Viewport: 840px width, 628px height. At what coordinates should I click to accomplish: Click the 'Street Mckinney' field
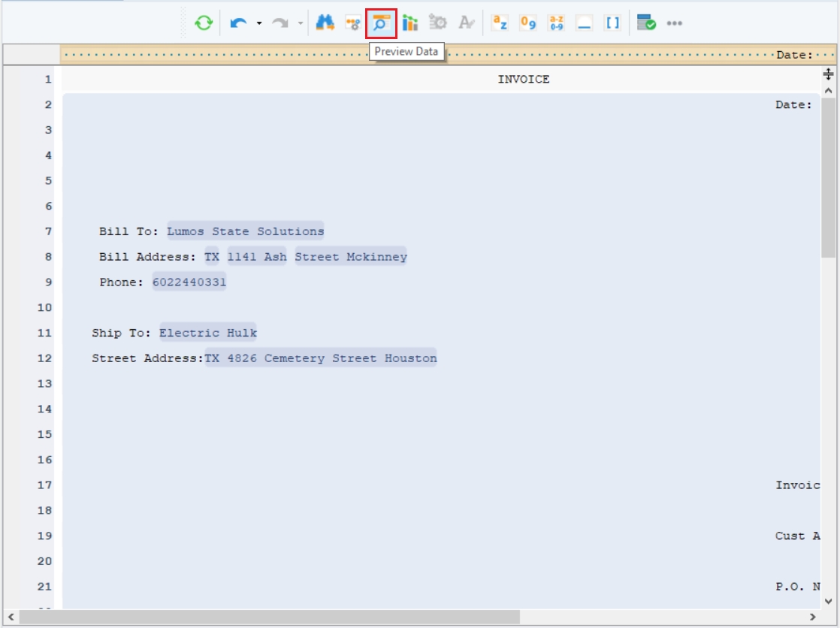click(x=351, y=257)
